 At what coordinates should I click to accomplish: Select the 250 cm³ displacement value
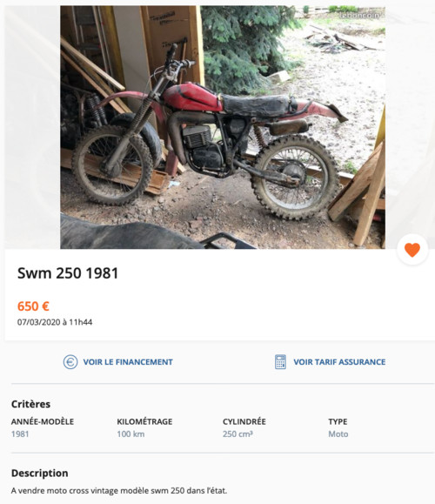(238, 434)
